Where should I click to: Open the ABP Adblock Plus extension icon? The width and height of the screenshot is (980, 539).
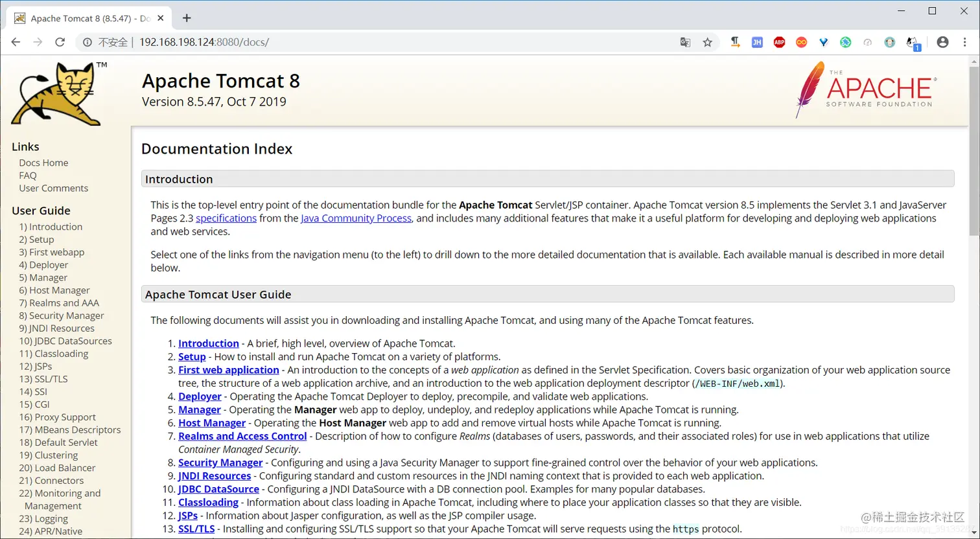(779, 42)
